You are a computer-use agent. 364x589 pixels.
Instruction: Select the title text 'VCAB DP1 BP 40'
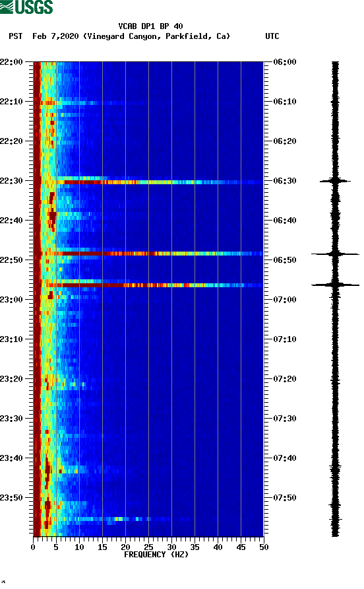tap(150, 26)
